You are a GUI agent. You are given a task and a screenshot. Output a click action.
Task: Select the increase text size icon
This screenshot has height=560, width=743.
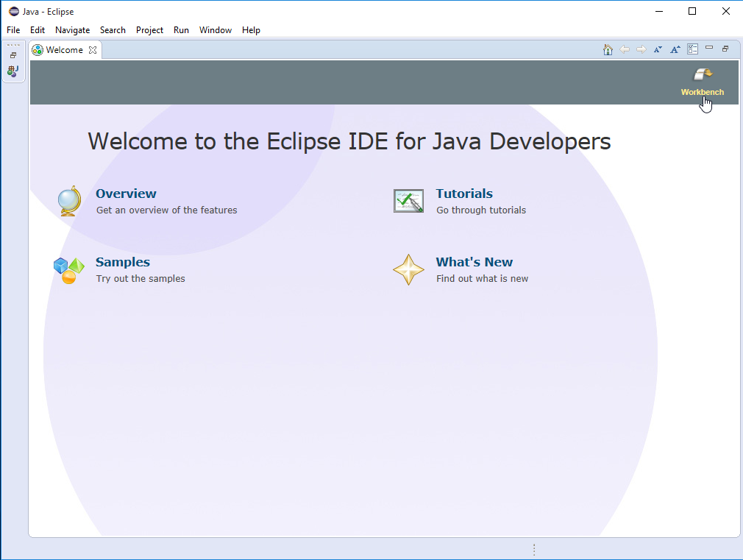tap(675, 49)
